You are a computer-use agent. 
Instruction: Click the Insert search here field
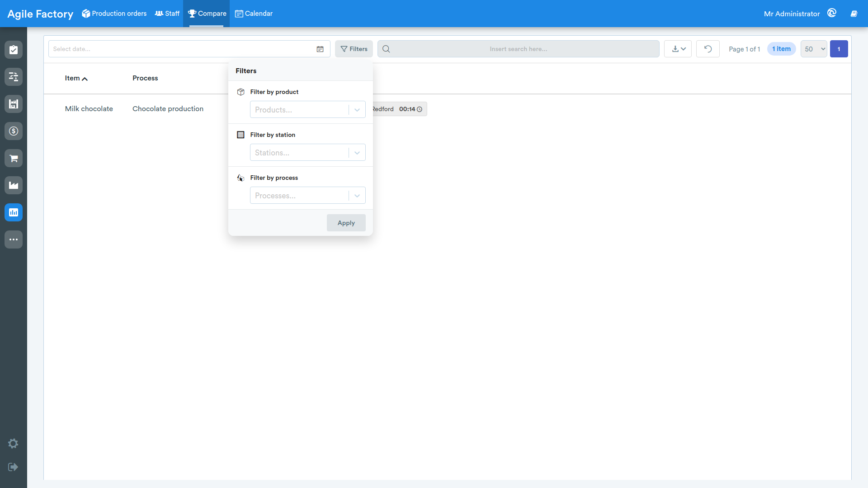(x=519, y=49)
